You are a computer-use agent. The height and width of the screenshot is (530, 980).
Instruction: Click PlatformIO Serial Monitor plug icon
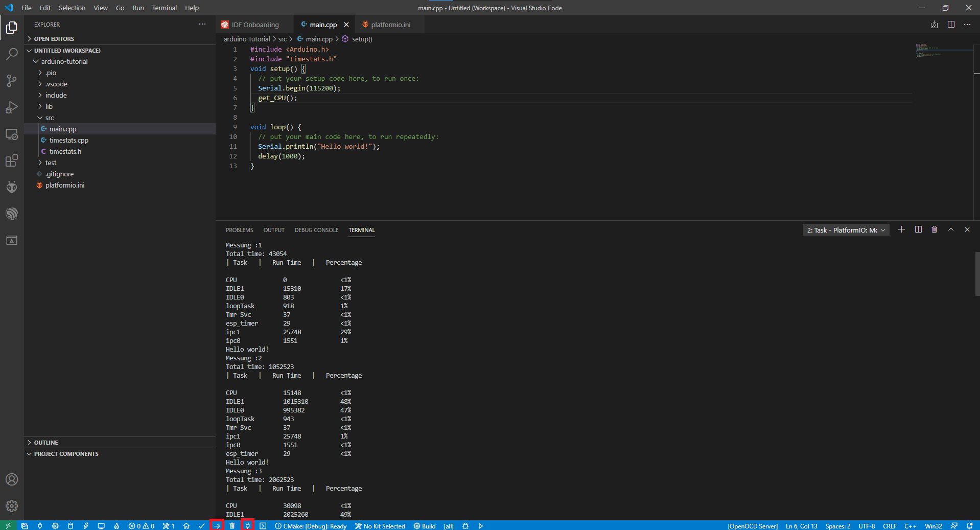[247, 526]
